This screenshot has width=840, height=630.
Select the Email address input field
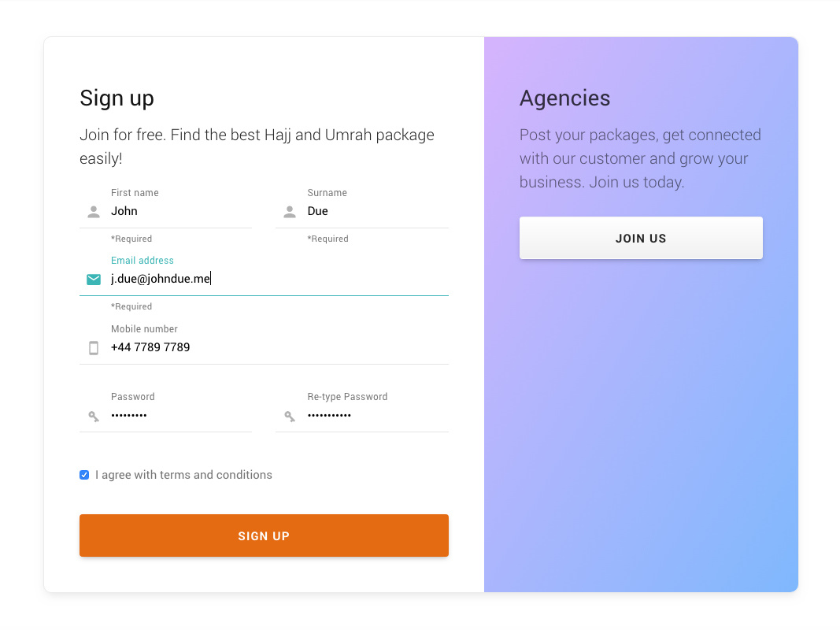[x=236, y=279]
